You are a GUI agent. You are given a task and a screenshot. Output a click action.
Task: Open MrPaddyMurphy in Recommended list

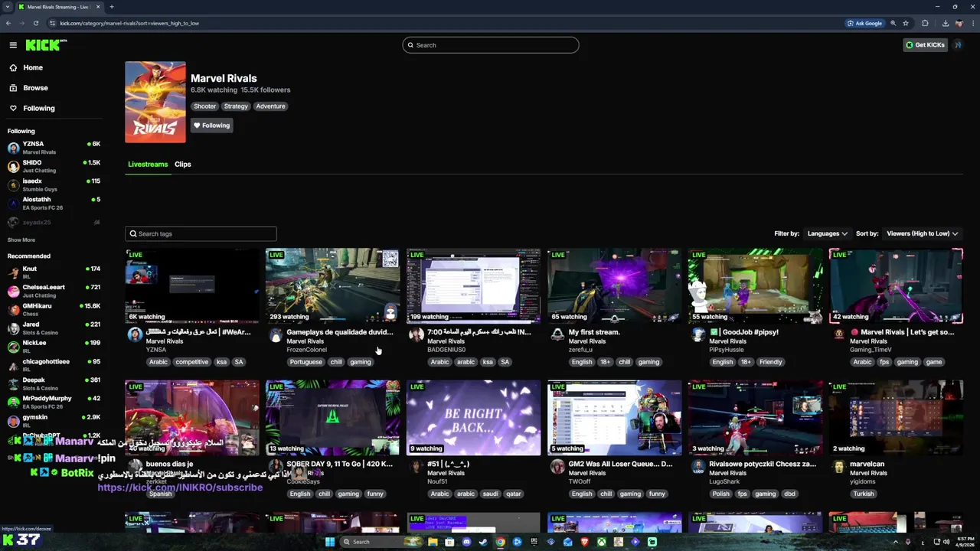(54, 402)
